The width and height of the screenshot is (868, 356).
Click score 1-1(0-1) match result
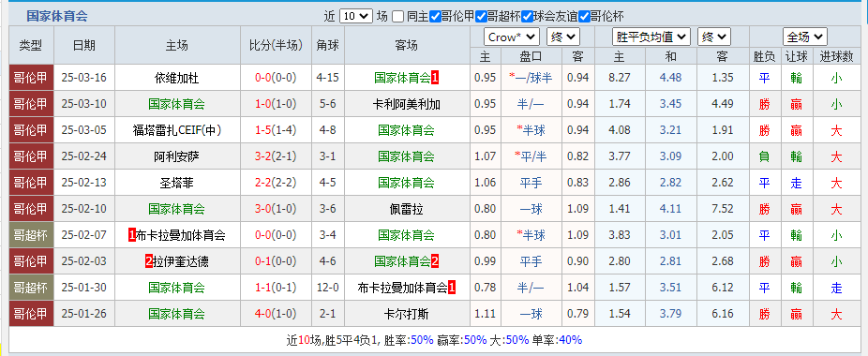276,288
